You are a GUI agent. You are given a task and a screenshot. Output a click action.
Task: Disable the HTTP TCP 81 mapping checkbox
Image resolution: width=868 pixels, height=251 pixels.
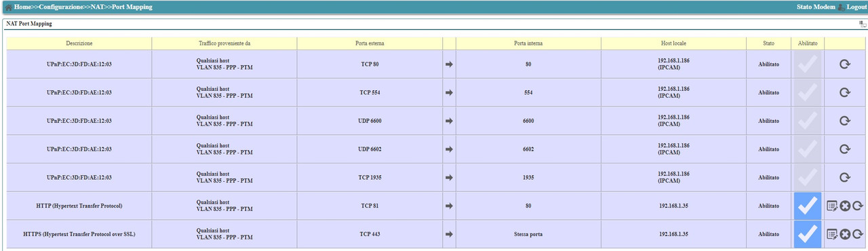coord(807,206)
